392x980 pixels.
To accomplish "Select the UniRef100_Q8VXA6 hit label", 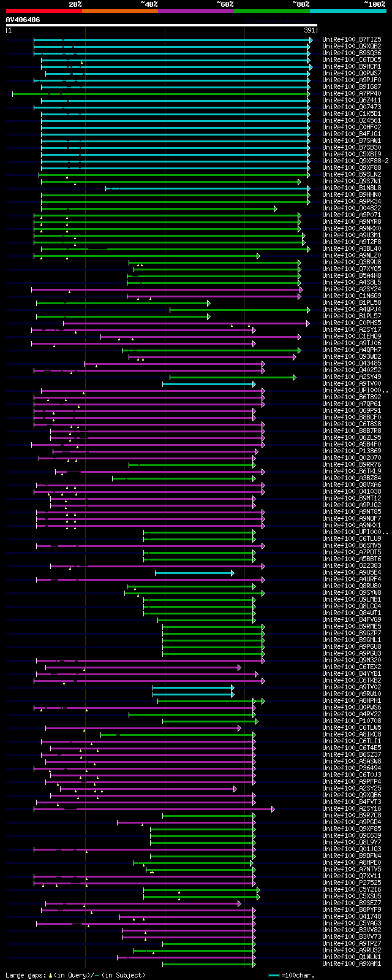I will click(x=352, y=484).
